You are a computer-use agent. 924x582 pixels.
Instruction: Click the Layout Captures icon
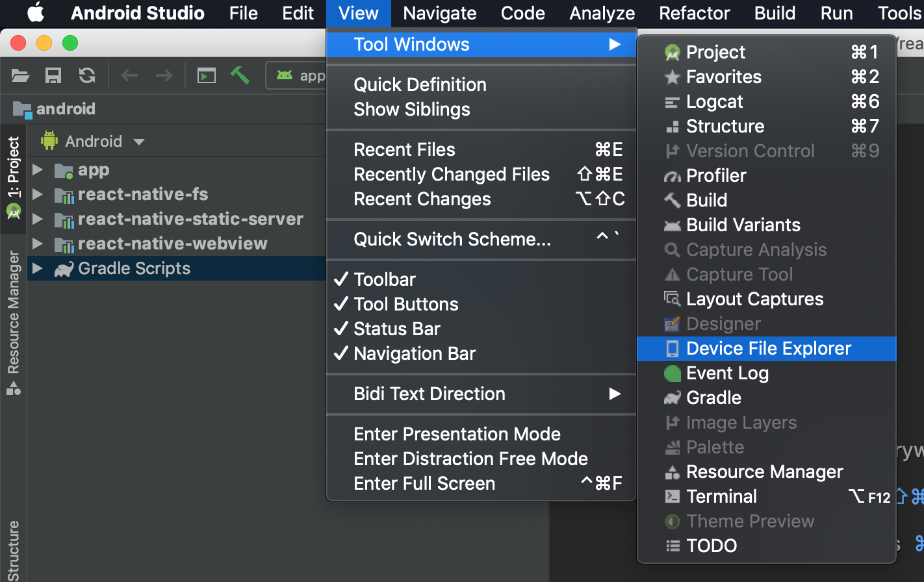[672, 299]
